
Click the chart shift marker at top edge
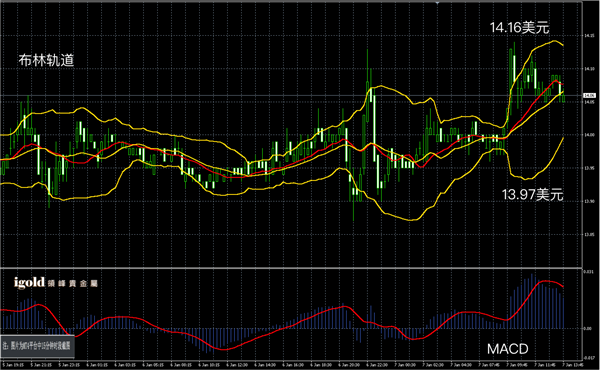(437, 2)
